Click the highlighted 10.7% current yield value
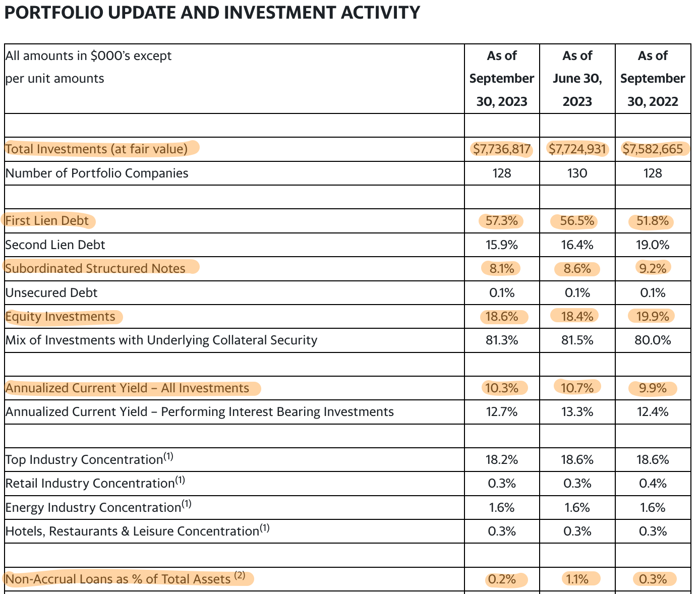The width and height of the screenshot is (700, 594). click(577, 388)
